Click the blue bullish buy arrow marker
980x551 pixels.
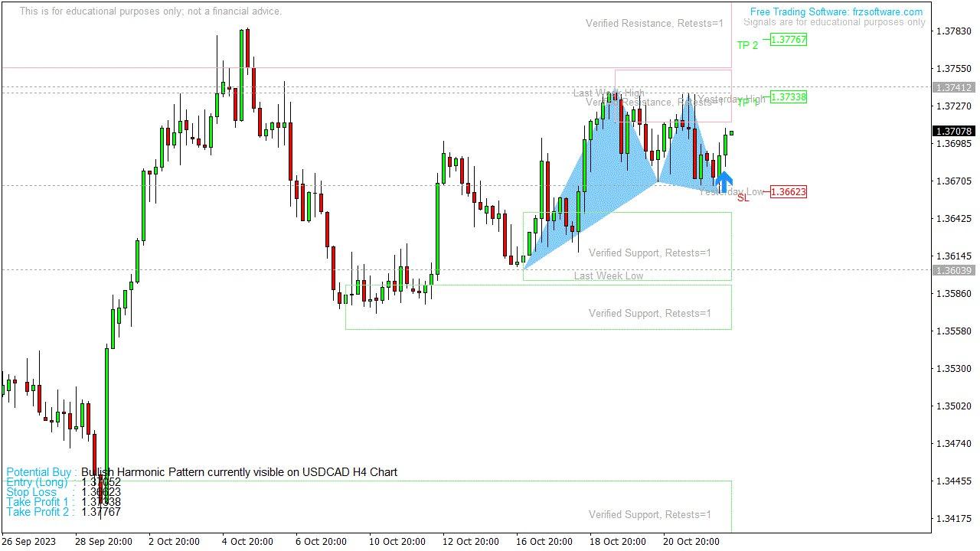(724, 181)
